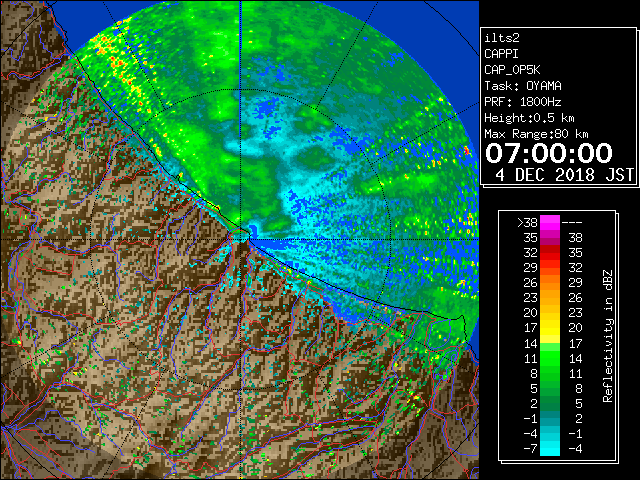Click the >38 legend value label

coord(527,223)
